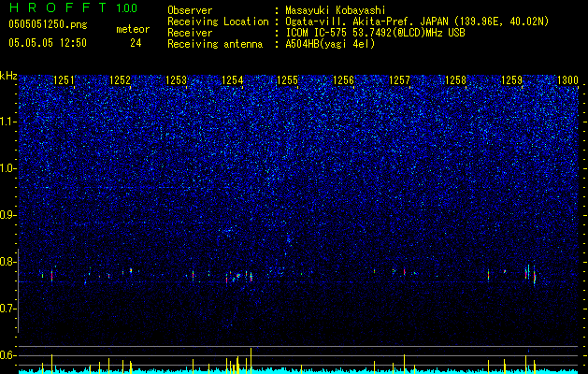Click the meteor count value 24

136,43
